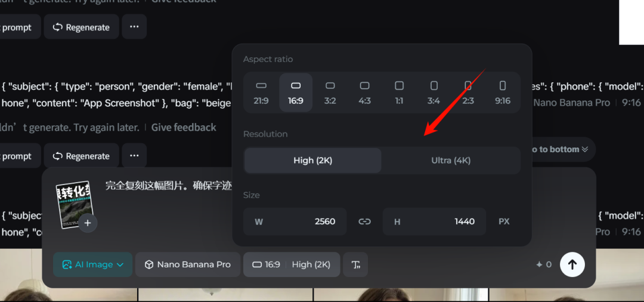The image size is (644, 302).
Task: Add a reference image with plus icon
Action: (x=88, y=224)
